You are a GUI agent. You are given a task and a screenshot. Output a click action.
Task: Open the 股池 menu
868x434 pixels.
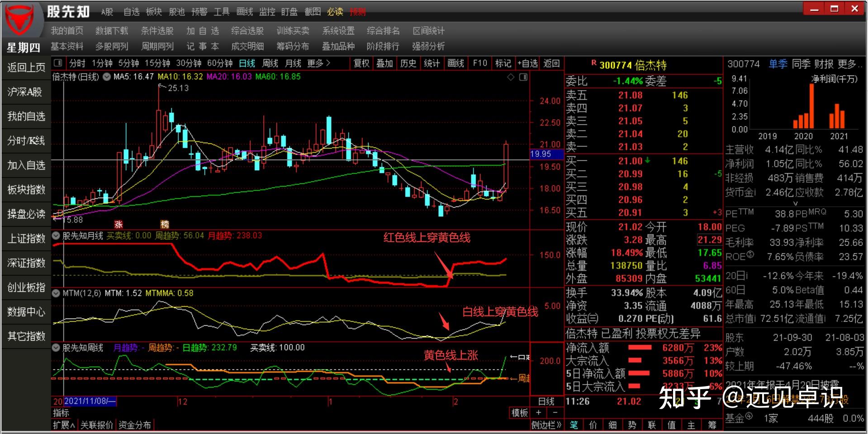pos(176,12)
